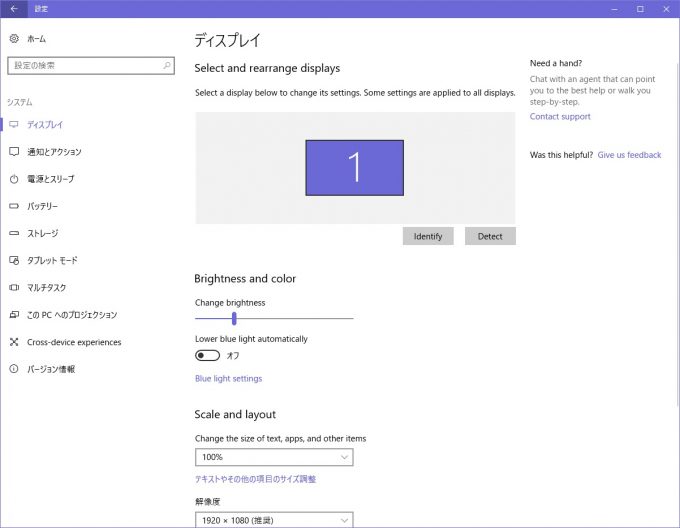Image resolution: width=680 pixels, height=528 pixels.
Task: Click the バージョン情報 info icon
Action: (14, 369)
